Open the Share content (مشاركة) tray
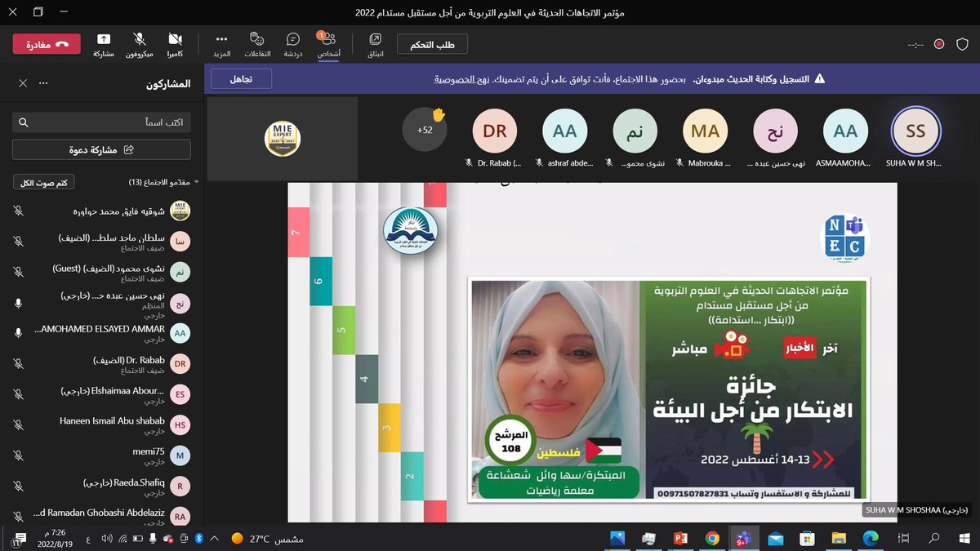 104,44
